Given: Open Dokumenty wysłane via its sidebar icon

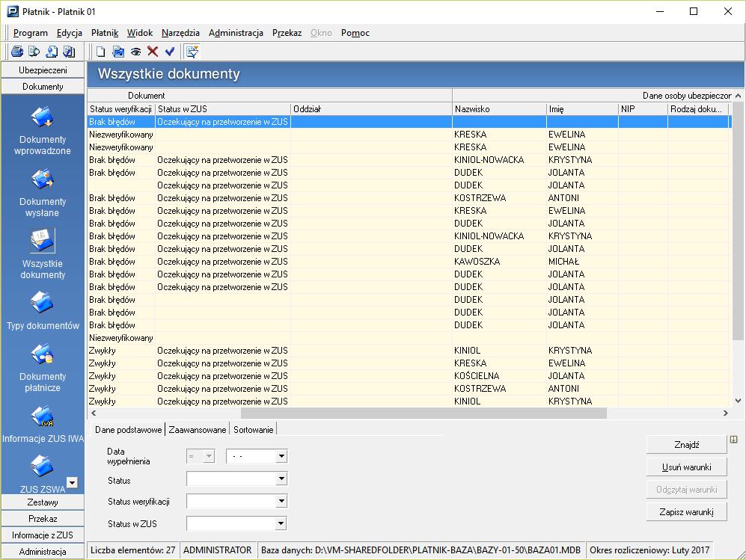Looking at the screenshot, I should 43,179.
